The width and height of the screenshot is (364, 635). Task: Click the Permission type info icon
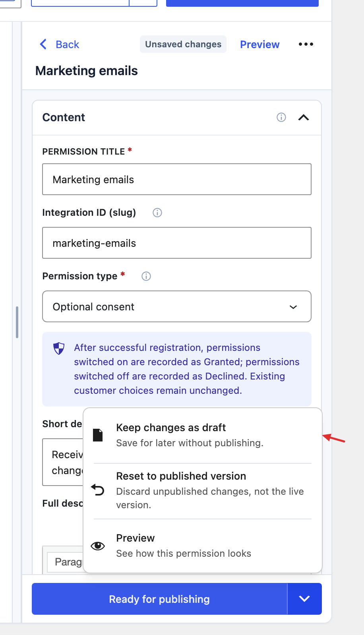(x=146, y=276)
